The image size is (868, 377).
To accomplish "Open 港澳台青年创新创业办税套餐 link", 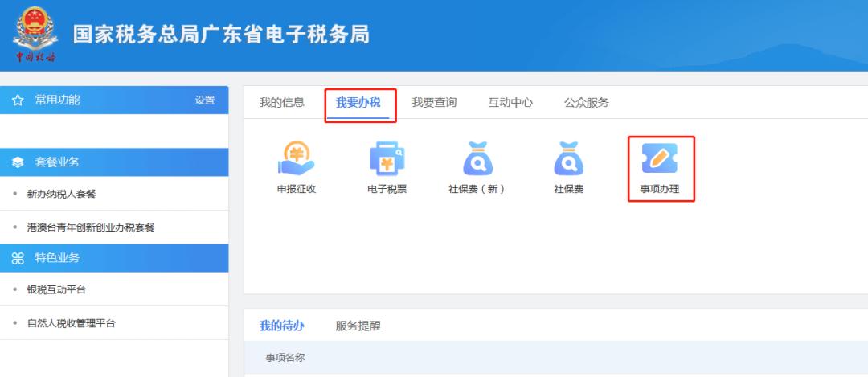I will tap(91, 227).
